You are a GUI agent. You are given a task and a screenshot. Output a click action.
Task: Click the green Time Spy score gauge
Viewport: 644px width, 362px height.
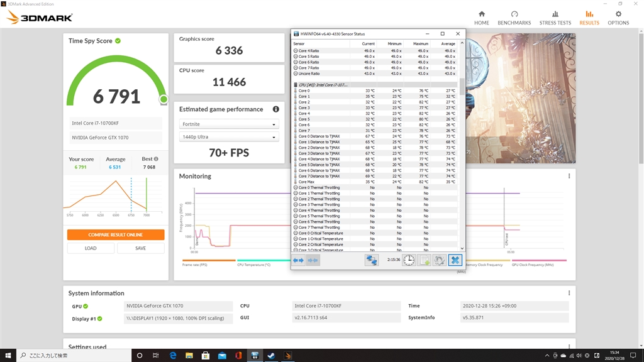pos(116,96)
